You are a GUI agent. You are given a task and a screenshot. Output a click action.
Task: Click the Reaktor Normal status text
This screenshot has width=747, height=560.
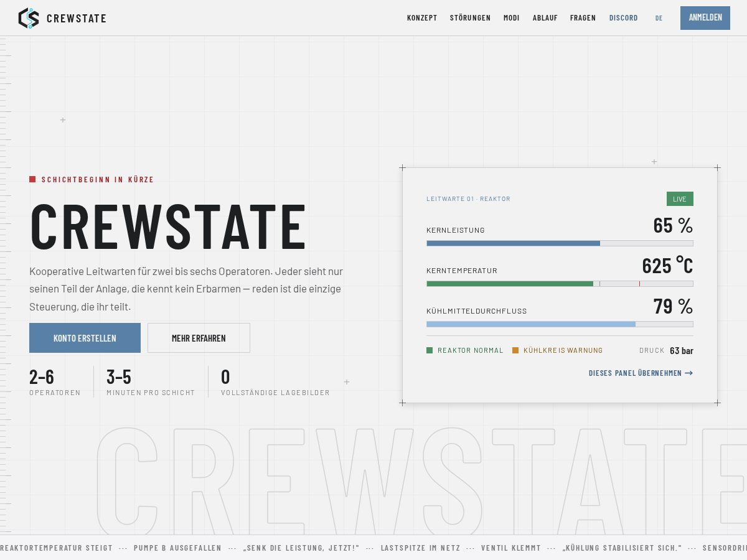[471, 350]
